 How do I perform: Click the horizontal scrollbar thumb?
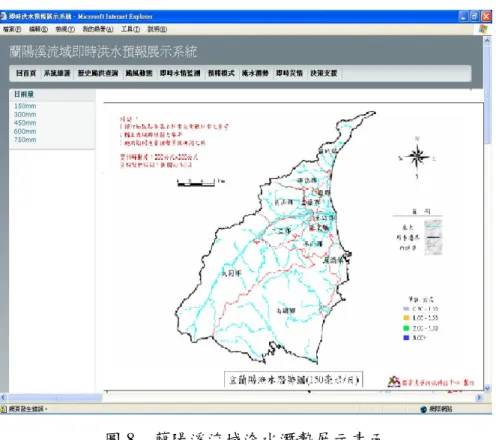pos(55,397)
